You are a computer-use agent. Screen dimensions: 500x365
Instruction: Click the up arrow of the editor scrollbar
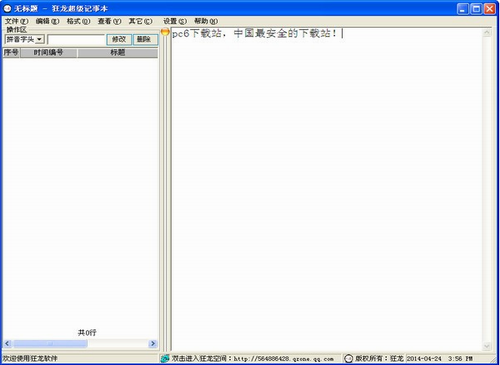click(487, 33)
